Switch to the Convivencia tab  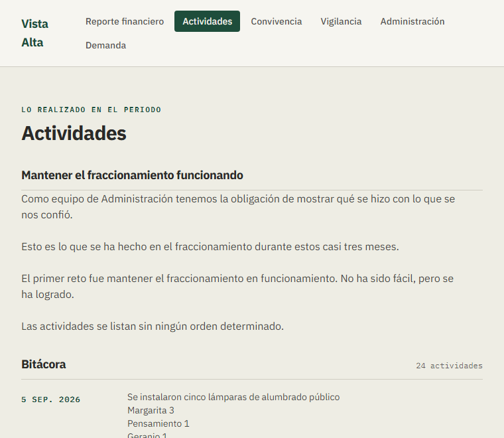(x=277, y=21)
